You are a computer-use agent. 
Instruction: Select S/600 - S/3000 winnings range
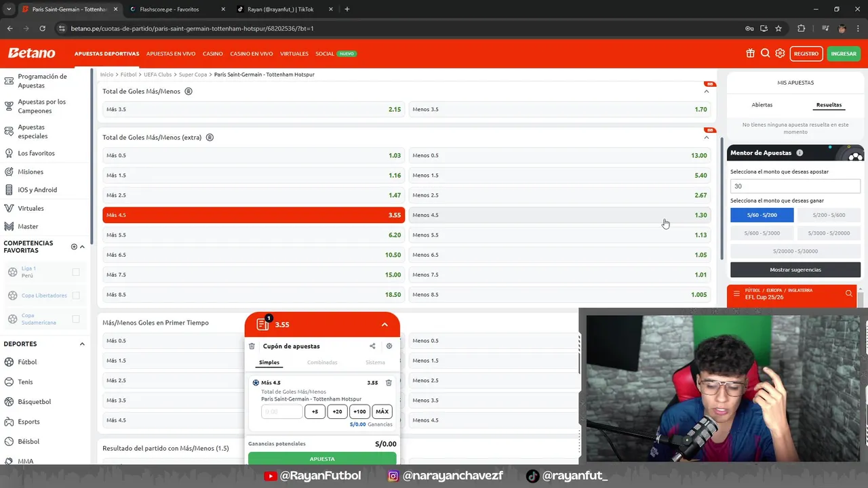pos(762,233)
